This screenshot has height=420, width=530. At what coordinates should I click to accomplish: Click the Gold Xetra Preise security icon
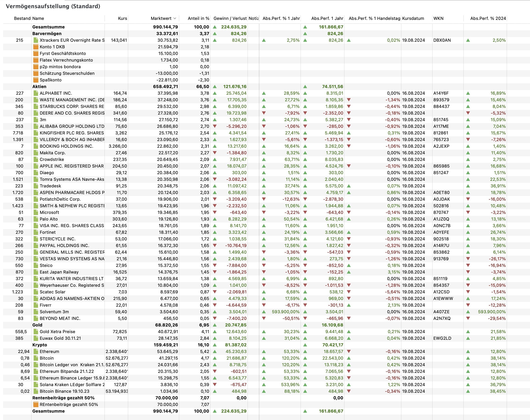pos(36,332)
